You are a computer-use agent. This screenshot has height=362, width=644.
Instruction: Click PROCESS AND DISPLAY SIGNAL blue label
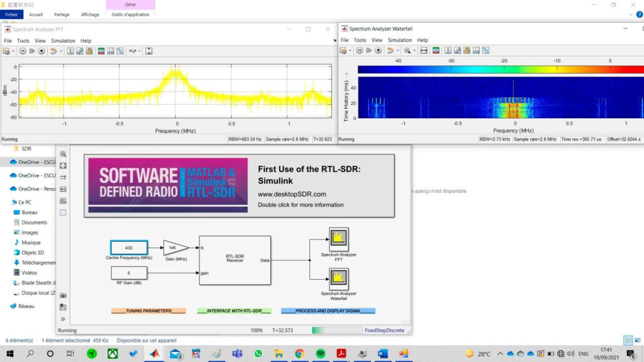tap(328, 310)
